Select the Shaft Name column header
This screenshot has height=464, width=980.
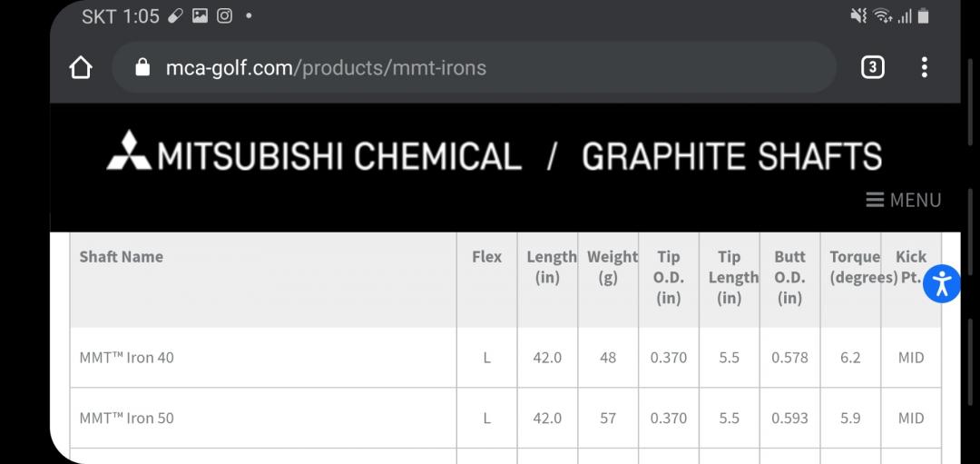click(122, 257)
